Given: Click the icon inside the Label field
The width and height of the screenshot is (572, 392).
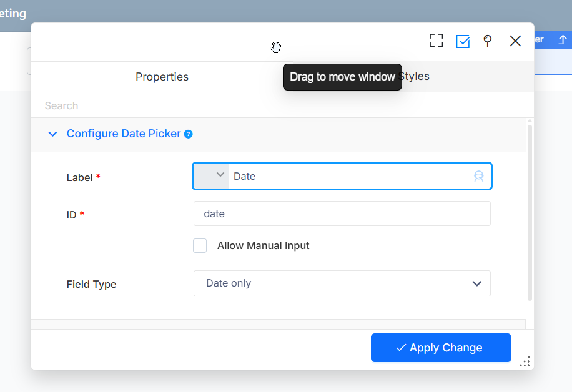Looking at the screenshot, I should point(478,176).
